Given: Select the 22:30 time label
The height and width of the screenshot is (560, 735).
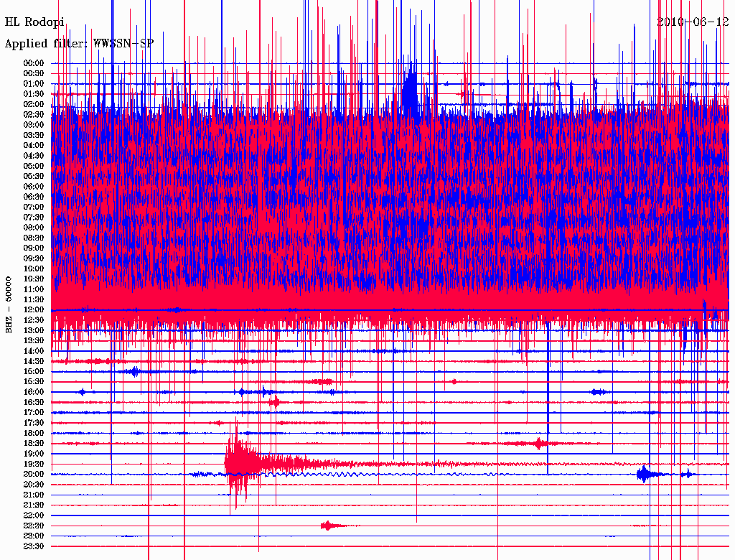Looking at the screenshot, I should coord(34,526).
